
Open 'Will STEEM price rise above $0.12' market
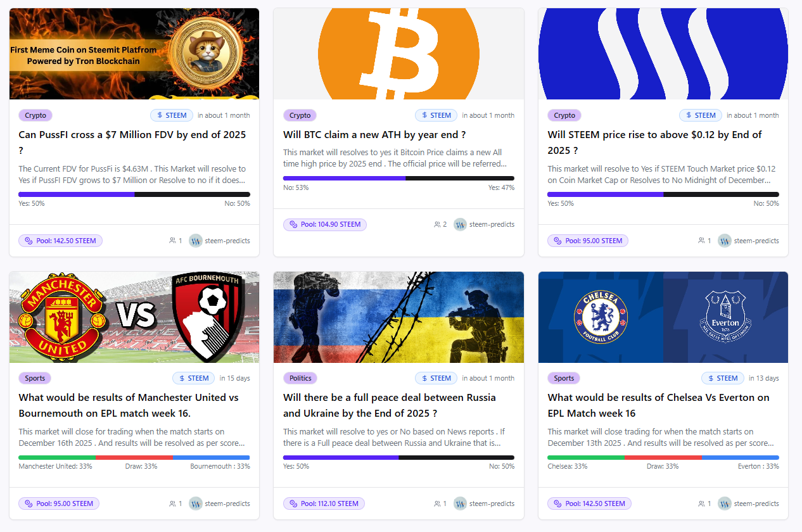tap(655, 142)
